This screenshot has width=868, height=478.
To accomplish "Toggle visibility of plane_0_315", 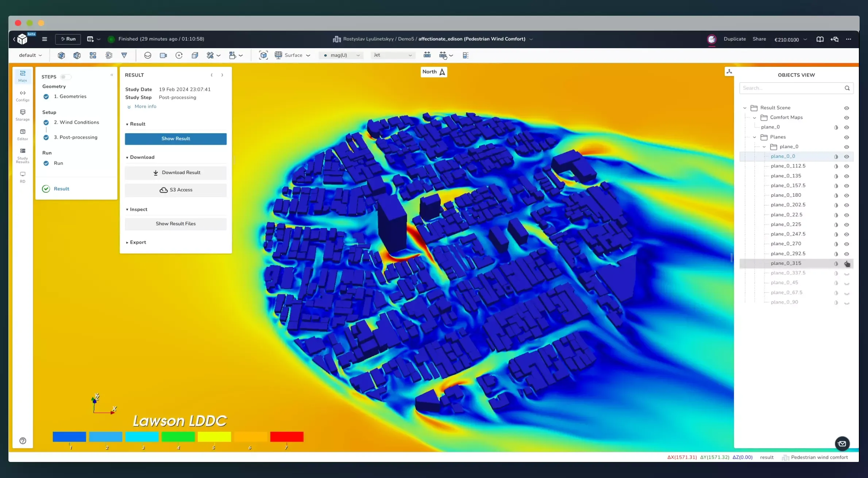I will pos(847,263).
